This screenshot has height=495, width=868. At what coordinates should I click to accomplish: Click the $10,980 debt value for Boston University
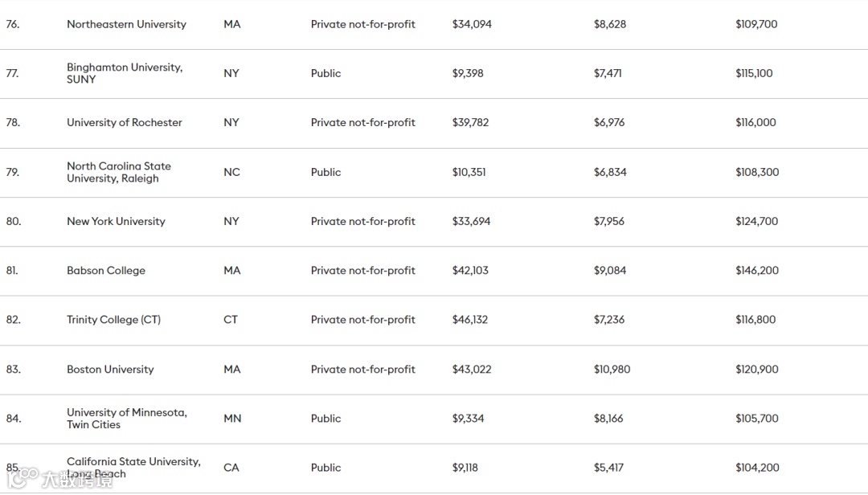click(612, 369)
